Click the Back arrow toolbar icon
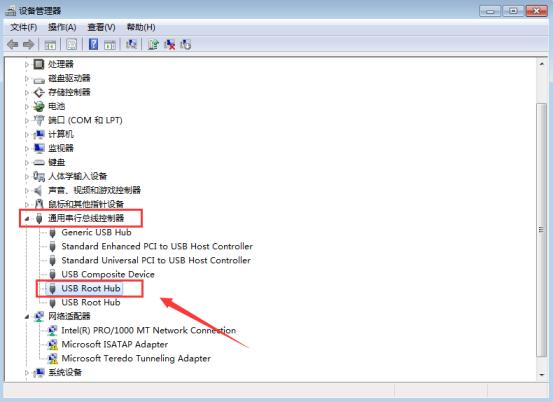The height and width of the screenshot is (402, 553). click(13, 45)
